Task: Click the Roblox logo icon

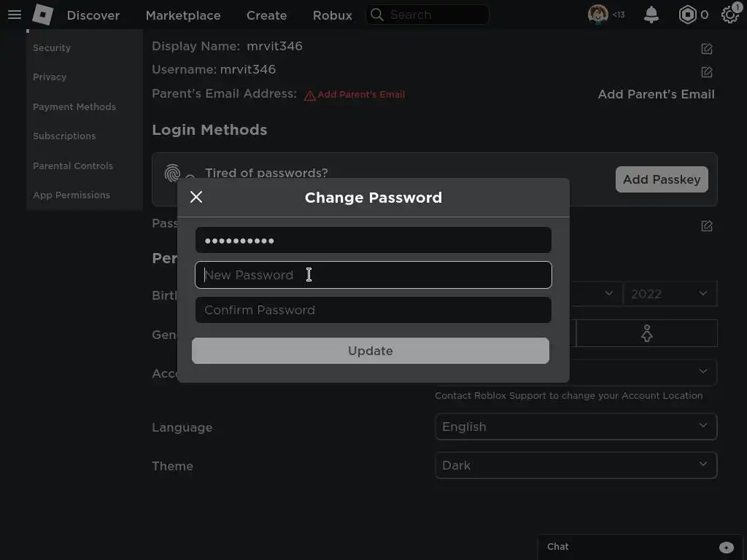Action: click(x=42, y=15)
